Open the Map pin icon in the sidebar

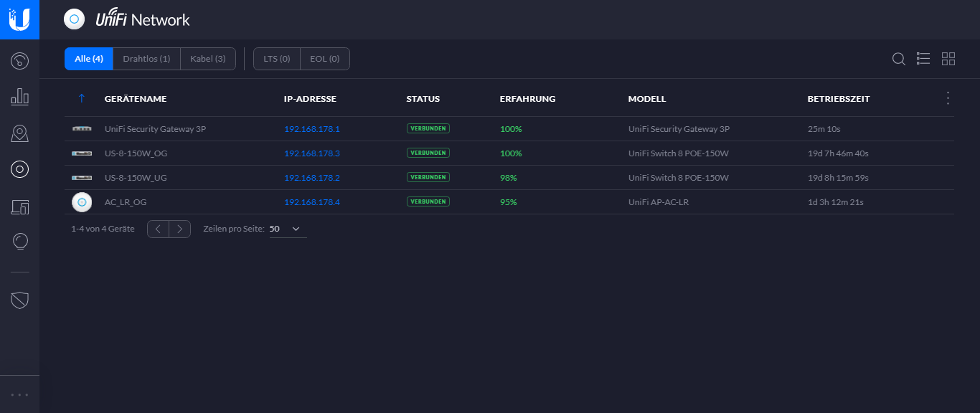(x=19, y=133)
